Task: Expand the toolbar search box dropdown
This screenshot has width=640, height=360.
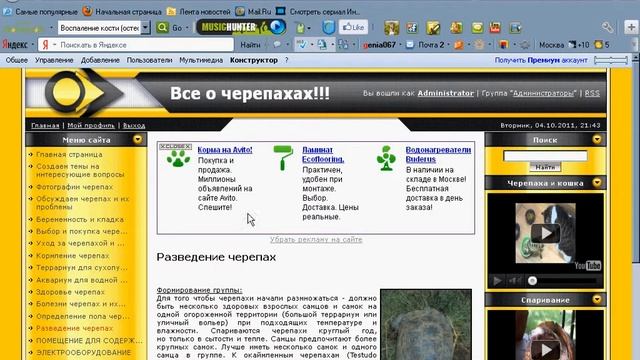Action: coord(146,28)
